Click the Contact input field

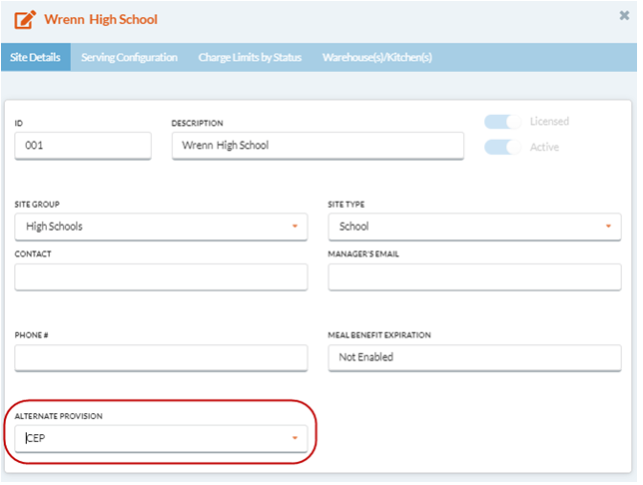[161, 277]
